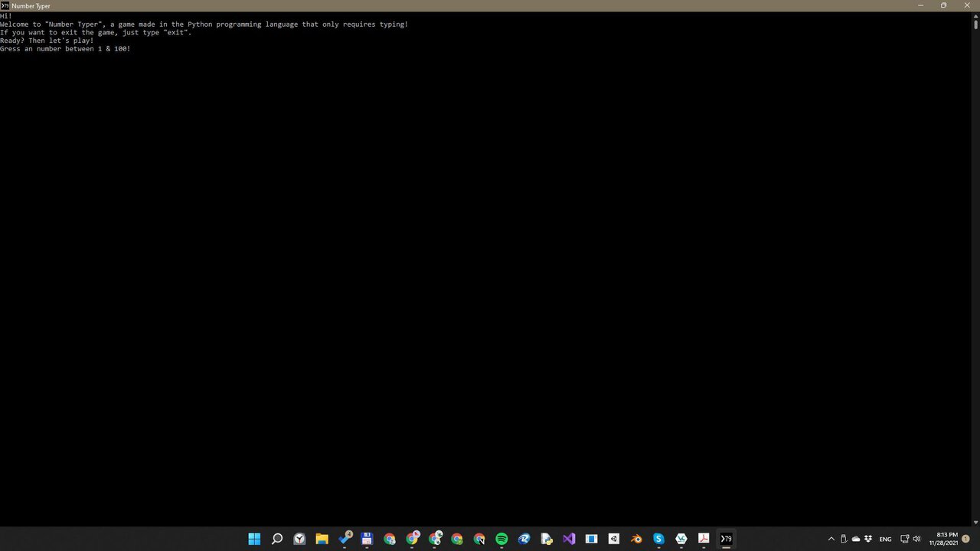This screenshot has width=980, height=551.
Task: Click the "Welcome to "Number Typer"" line
Action: (204, 24)
